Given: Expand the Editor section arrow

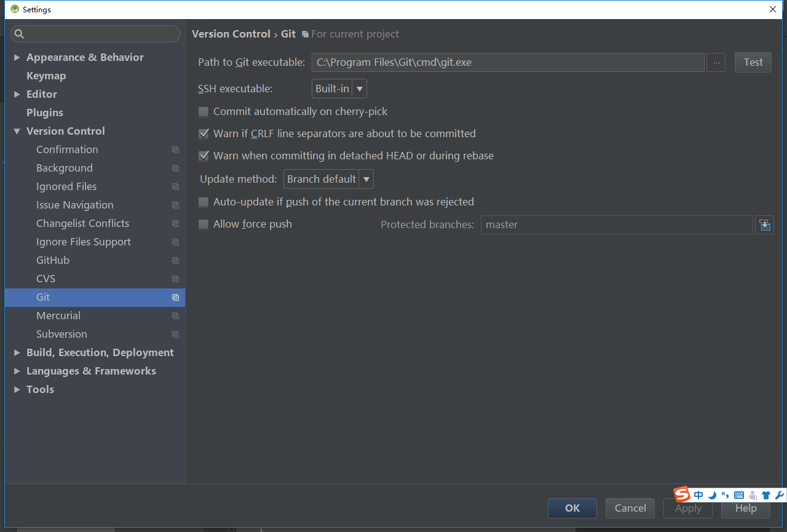Looking at the screenshot, I should point(17,94).
